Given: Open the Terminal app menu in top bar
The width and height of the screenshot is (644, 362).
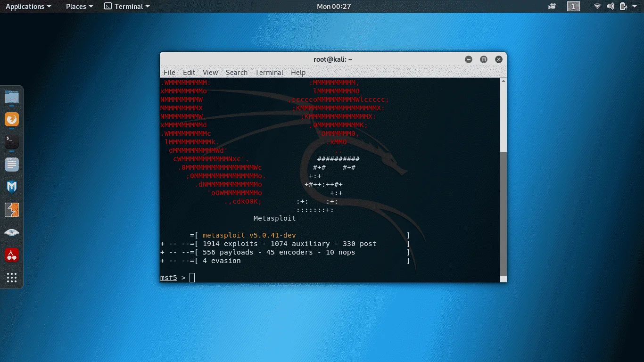Looking at the screenshot, I should click(127, 7).
